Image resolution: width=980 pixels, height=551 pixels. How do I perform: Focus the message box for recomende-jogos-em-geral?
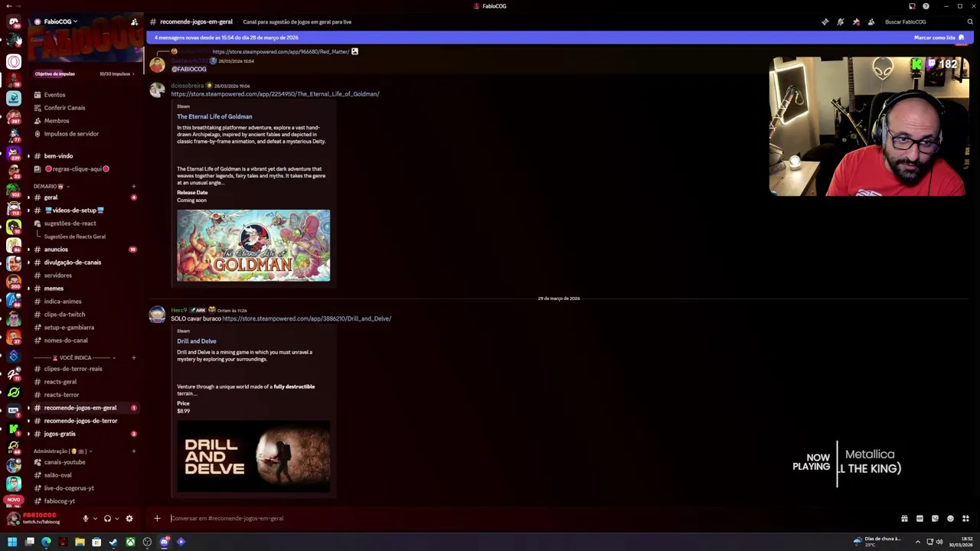(x=528, y=518)
